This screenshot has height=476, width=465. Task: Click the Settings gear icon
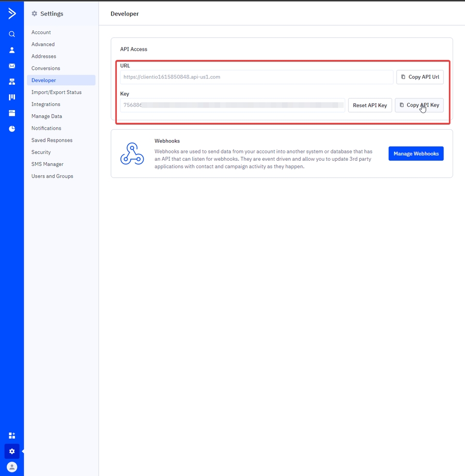pyautogui.click(x=12, y=451)
